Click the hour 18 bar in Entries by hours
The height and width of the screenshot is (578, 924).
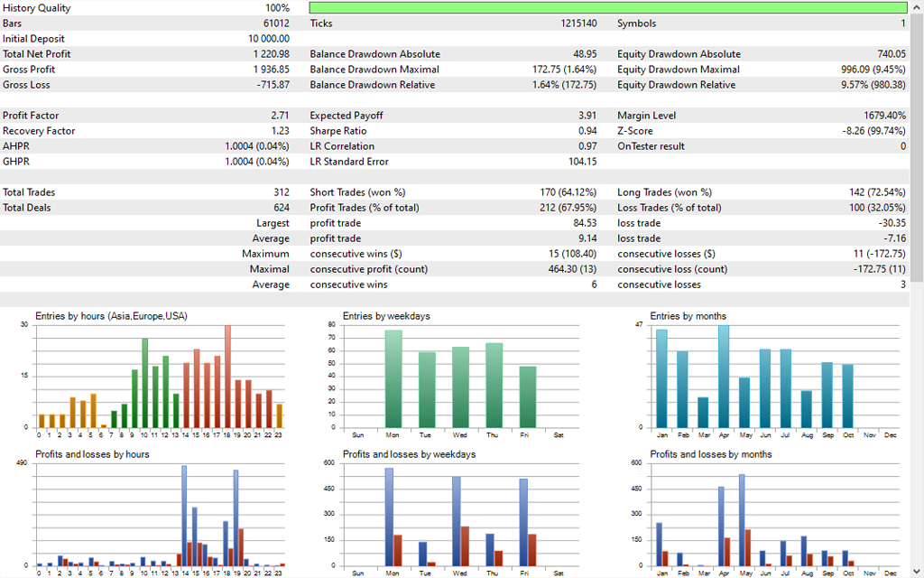tap(228, 376)
